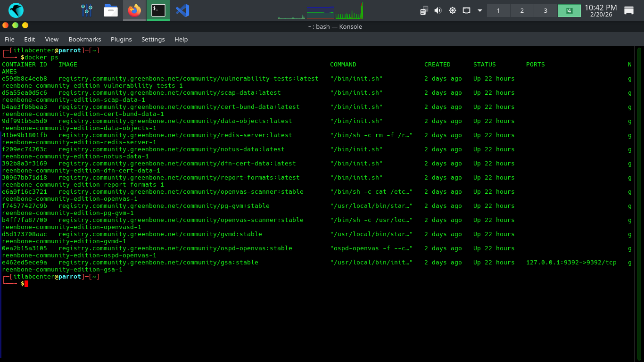Switch to Firefox in the panel
This screenshot has height=362, width=644.
(134, 10)
